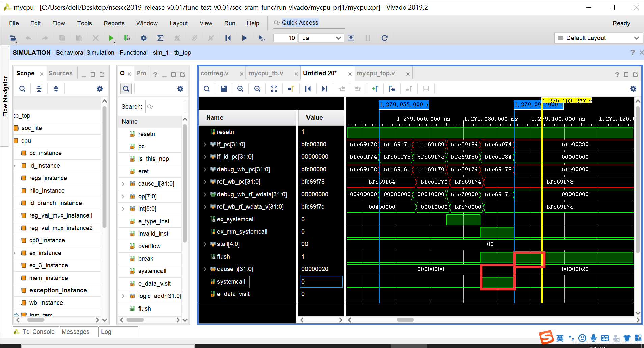Click waveform Zoom Fit icon
This screenshot has width=644, height=348.
[274, 89]
